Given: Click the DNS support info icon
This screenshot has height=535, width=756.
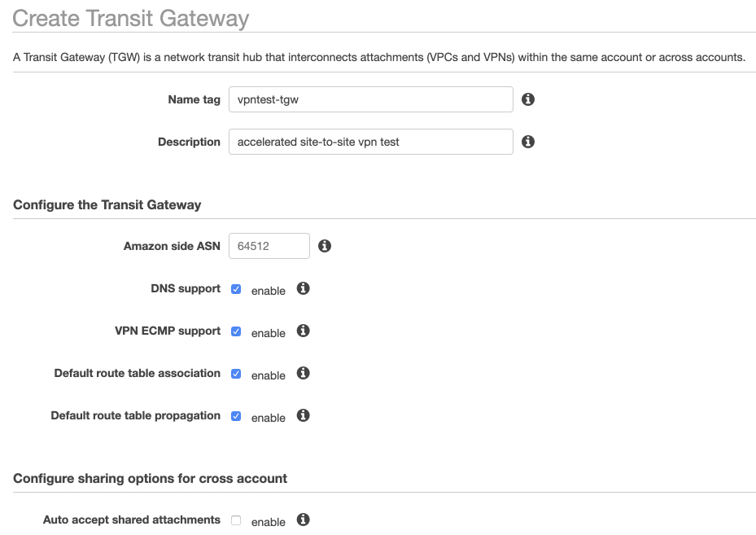Looking at the screenshot, I should point(304,288).
